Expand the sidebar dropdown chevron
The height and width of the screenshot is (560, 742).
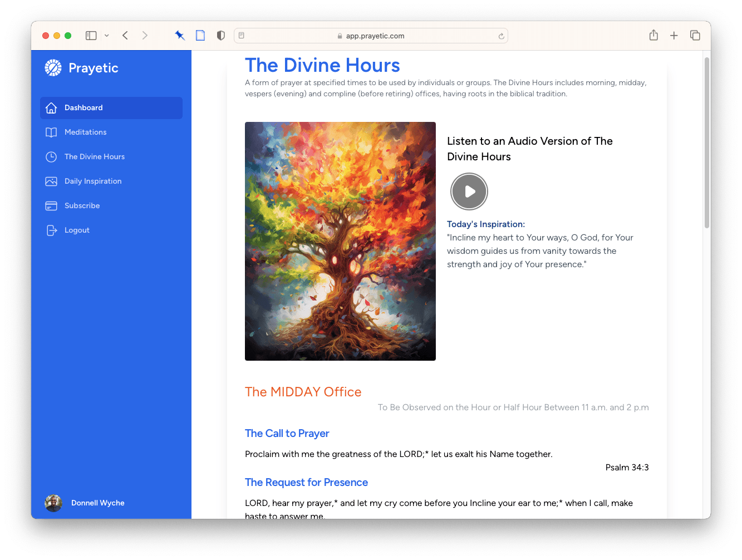[x=106, y=36]
